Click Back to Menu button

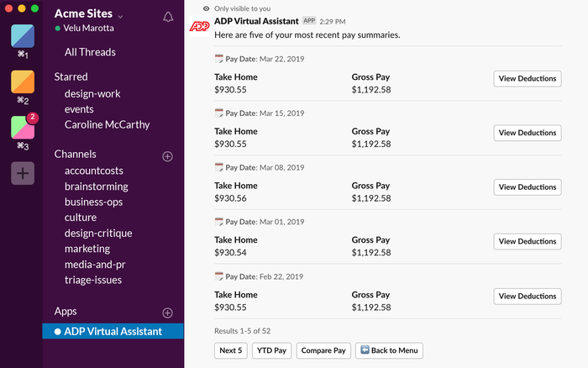click(x=389, y=350)
